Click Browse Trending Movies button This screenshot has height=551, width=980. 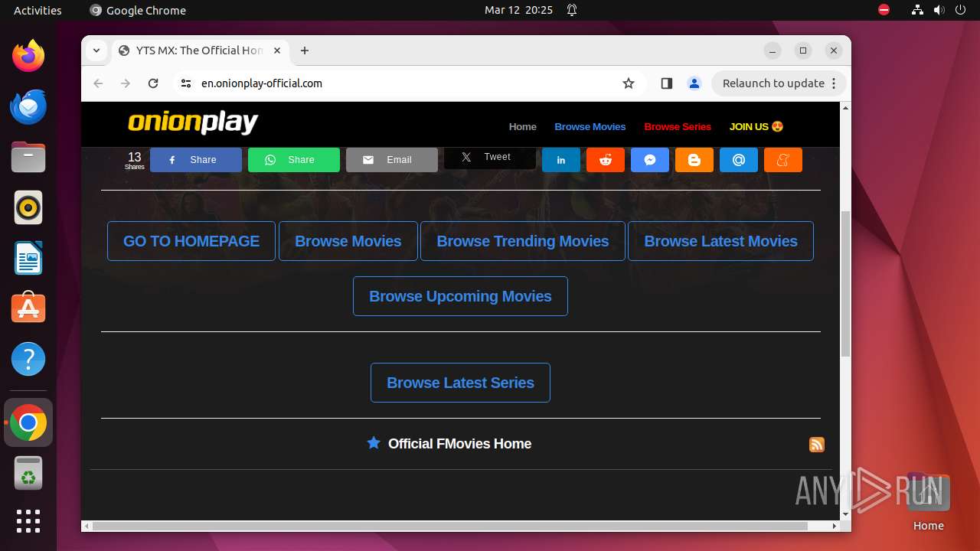523,241
